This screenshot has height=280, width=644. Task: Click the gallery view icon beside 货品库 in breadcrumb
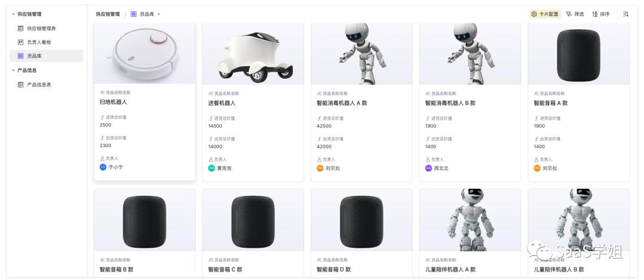click(x=134, y=14)
